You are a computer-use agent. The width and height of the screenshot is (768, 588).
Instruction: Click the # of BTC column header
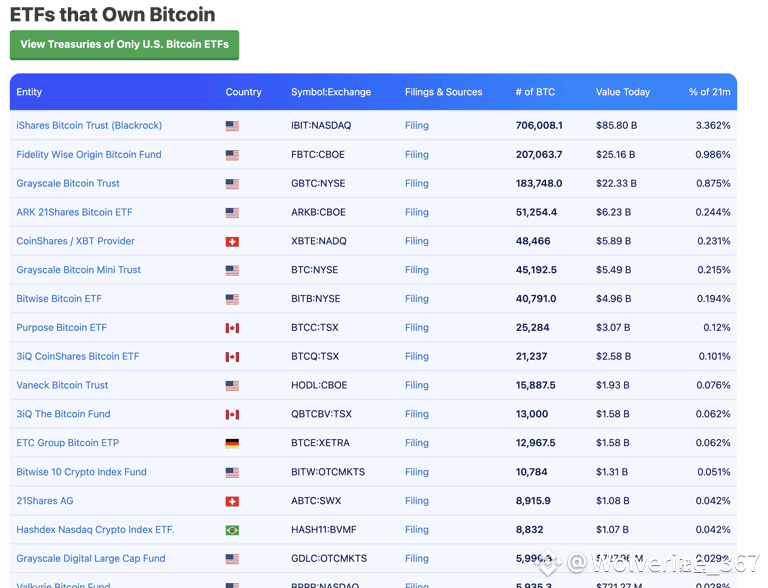click(535, 92)
